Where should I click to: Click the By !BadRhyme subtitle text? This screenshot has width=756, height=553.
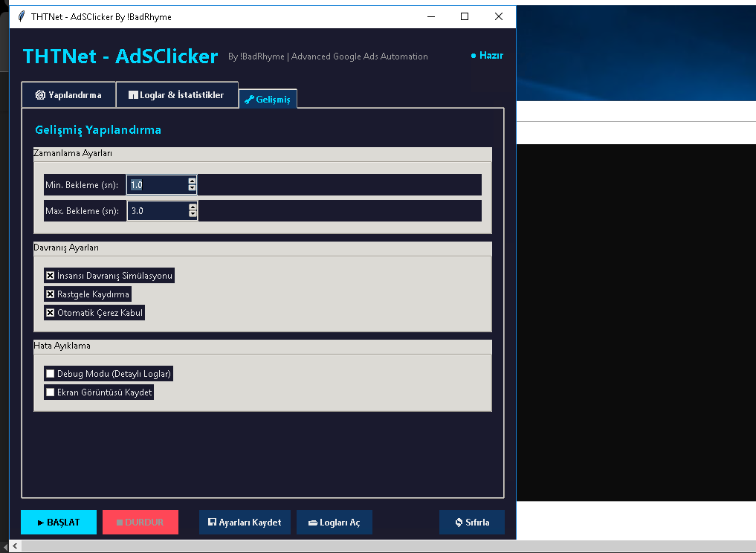[x=328, y=56]
